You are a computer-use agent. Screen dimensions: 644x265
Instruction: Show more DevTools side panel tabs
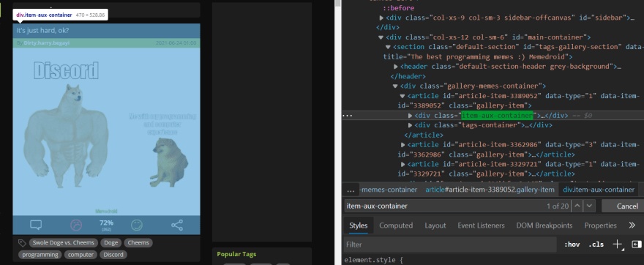click(x=632, y=225)
